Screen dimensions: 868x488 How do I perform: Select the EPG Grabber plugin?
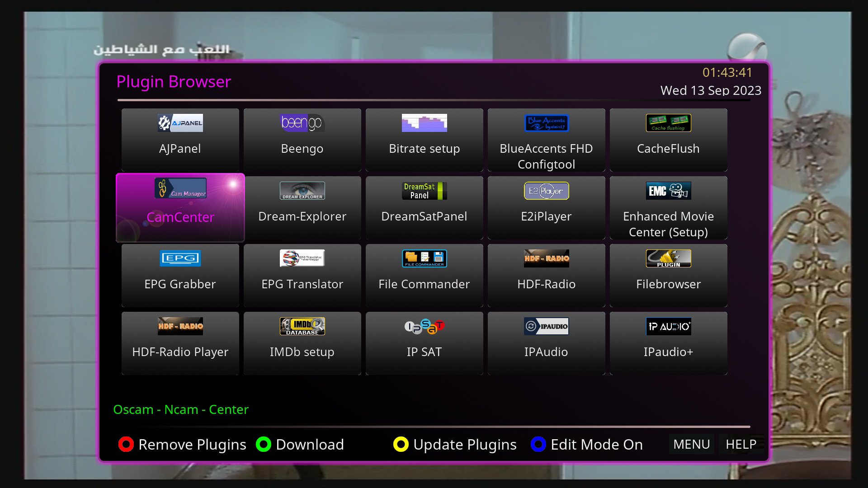click(180, 276)
